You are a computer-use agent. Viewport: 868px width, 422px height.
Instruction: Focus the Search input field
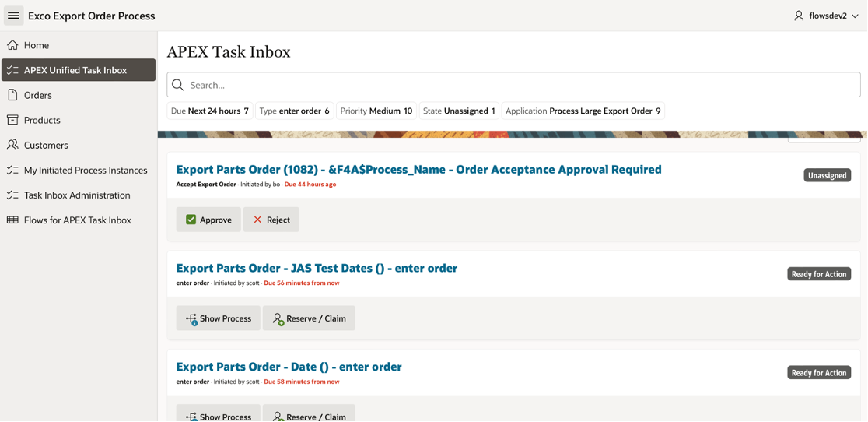(x=513, y=86)
